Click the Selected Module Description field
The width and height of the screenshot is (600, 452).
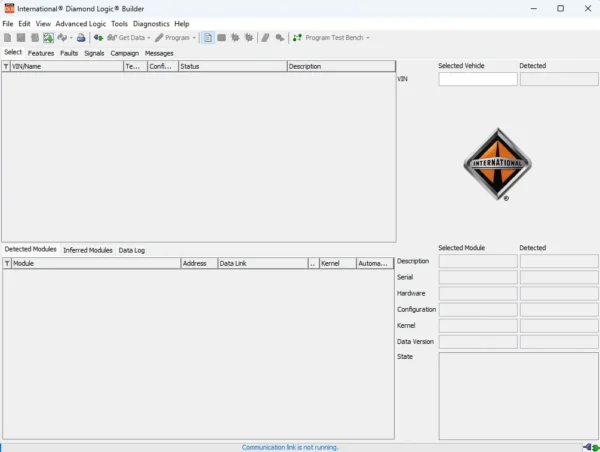point(478,261)
